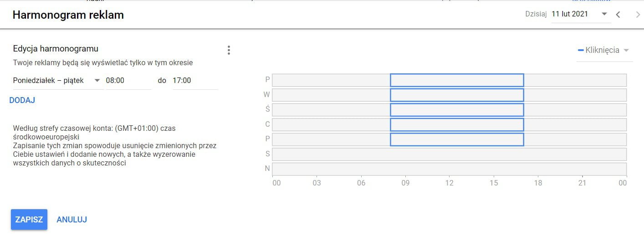The image size is (644, 237).
Task: Click the Sunday (N) empty schedule row
Action: 449,169
